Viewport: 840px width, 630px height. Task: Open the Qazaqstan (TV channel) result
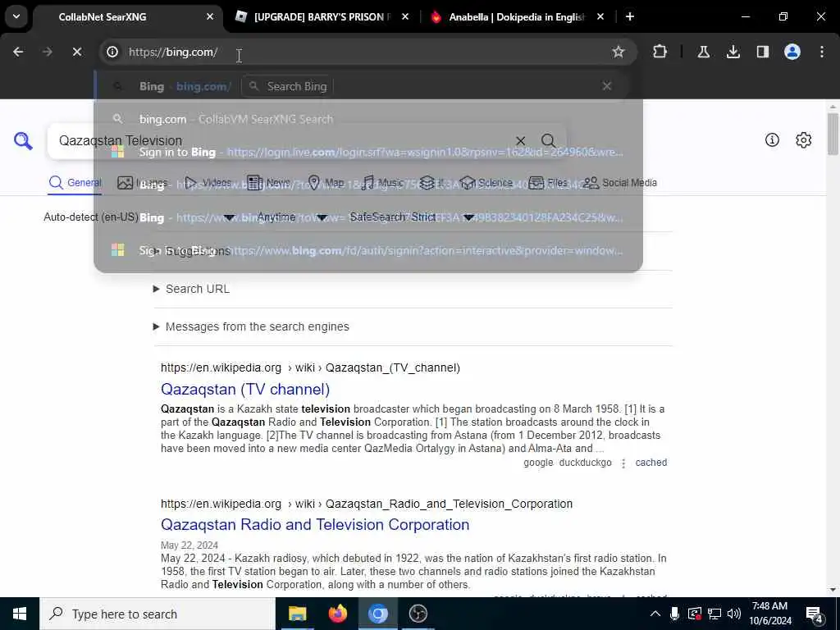pos(245,390)
